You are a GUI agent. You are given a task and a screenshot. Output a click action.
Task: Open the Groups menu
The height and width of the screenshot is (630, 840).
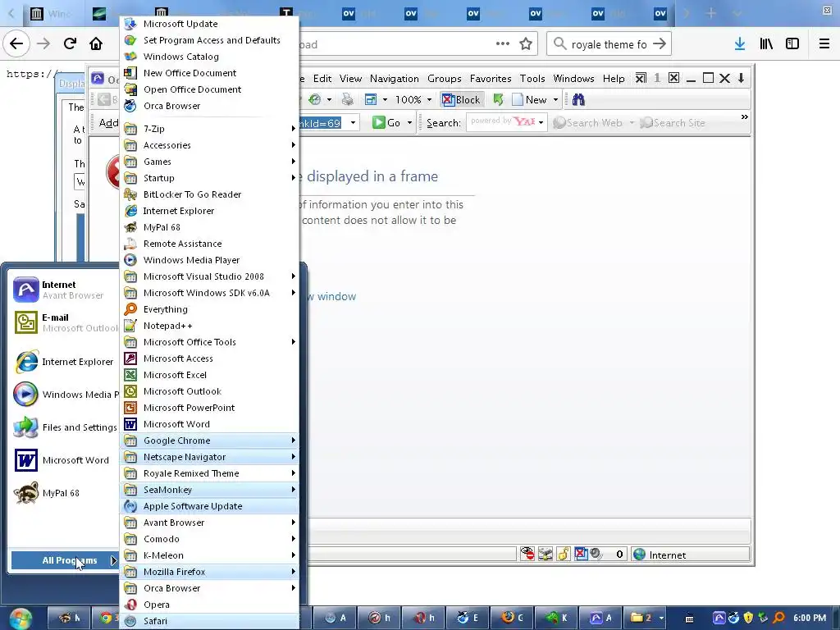[444, 79]
